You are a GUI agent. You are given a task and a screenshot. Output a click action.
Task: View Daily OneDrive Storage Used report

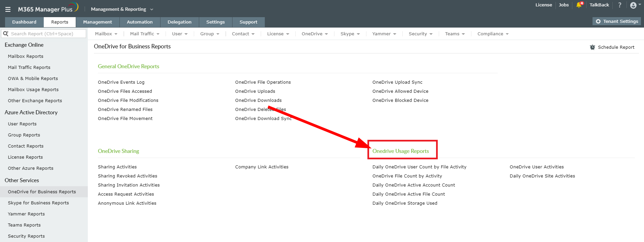[x=405, y=203]
